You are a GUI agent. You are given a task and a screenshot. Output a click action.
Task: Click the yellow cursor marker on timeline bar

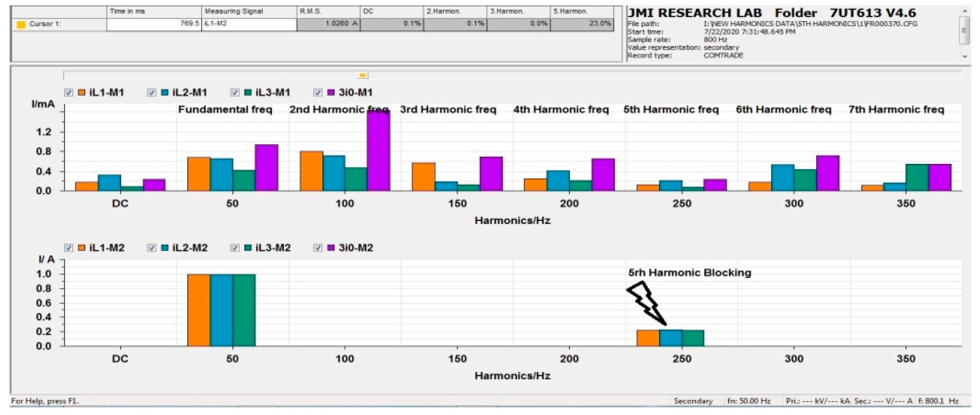(x=362, y=75)
